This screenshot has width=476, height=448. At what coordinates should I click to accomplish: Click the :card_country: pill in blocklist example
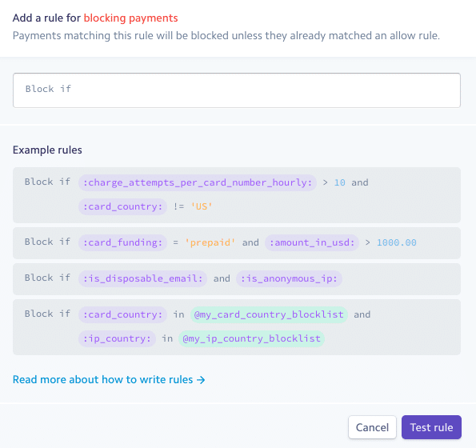tap(122, 314)
